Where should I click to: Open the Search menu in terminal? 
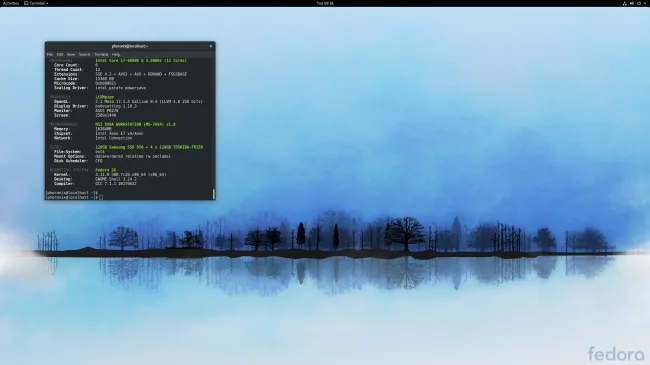pyautogui.click(x=84, y=54)
